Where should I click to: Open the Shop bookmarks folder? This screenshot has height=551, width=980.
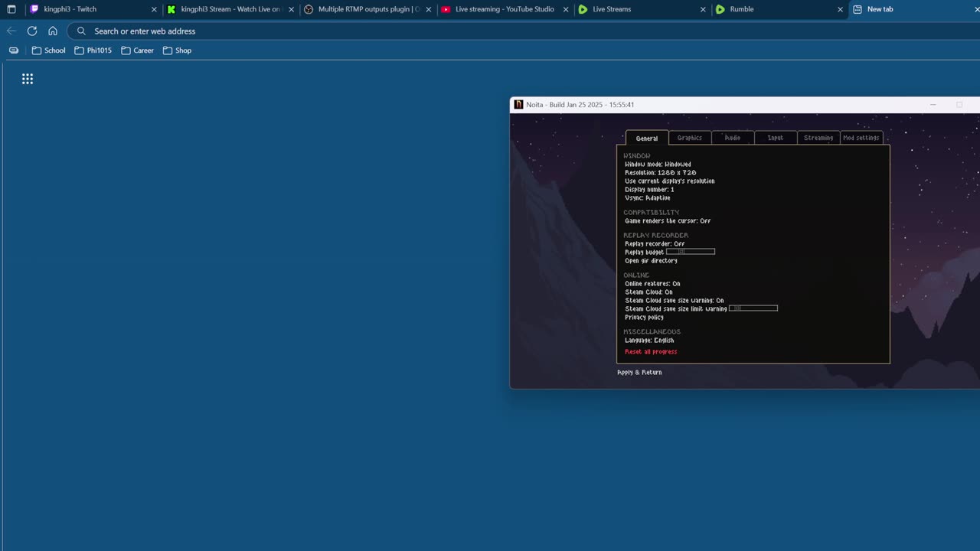point(177,51)
